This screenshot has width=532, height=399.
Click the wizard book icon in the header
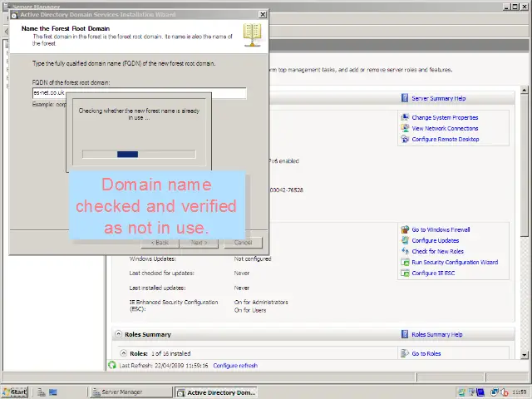252,35
